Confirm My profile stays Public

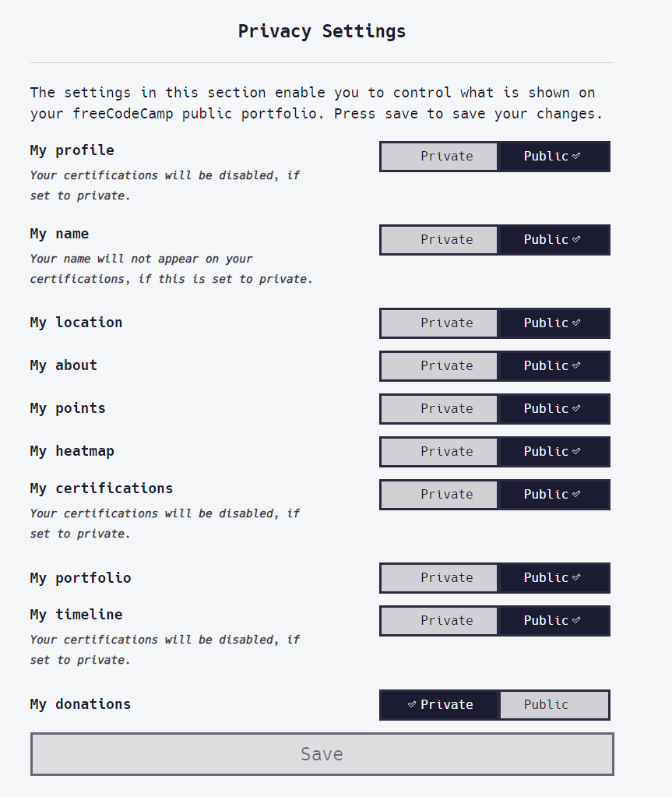(x=554, y=156)
